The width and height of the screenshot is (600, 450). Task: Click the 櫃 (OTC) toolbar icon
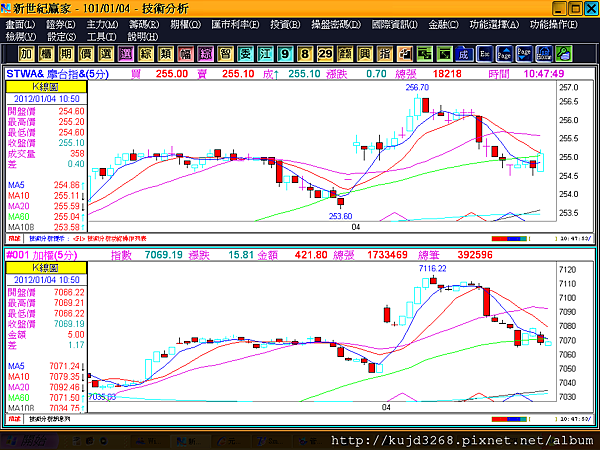(x=46, y=54)
